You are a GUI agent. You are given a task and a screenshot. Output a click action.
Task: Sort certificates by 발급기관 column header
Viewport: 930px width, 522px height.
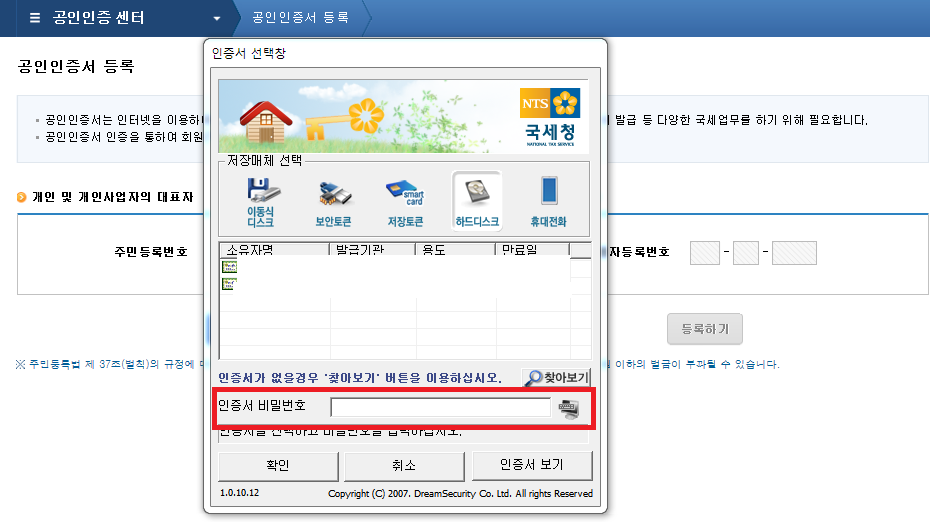[371, 250]
